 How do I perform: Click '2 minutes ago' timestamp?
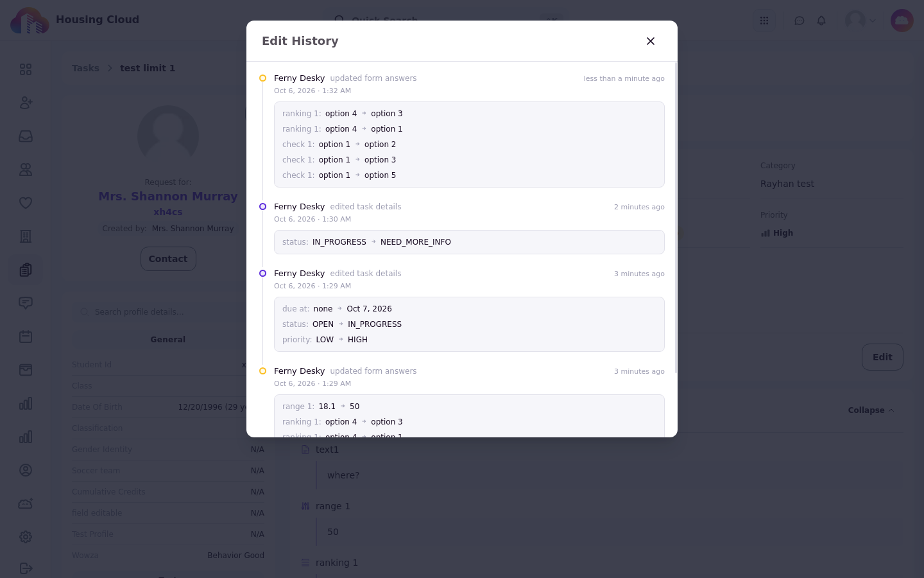[639, 207]
